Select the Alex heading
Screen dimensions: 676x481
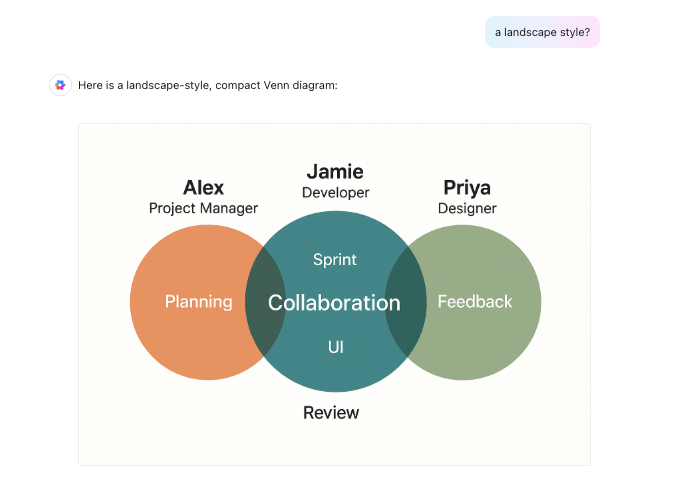pos(203,187)
